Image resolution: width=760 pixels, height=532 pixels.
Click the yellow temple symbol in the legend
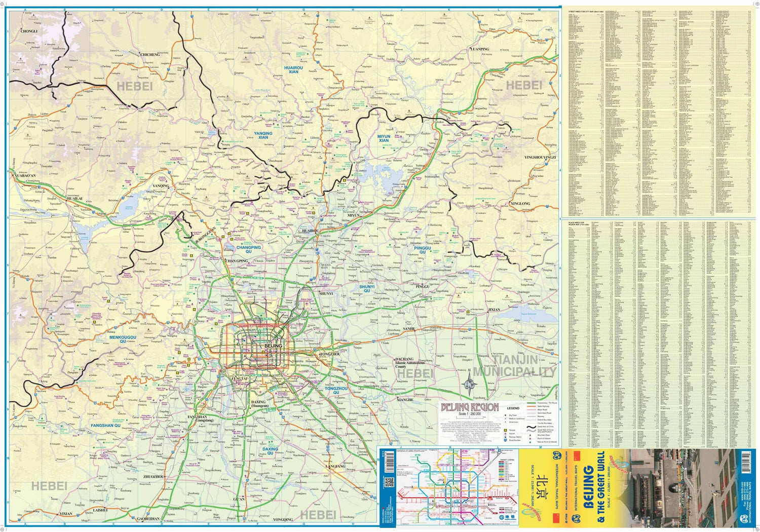505,430
